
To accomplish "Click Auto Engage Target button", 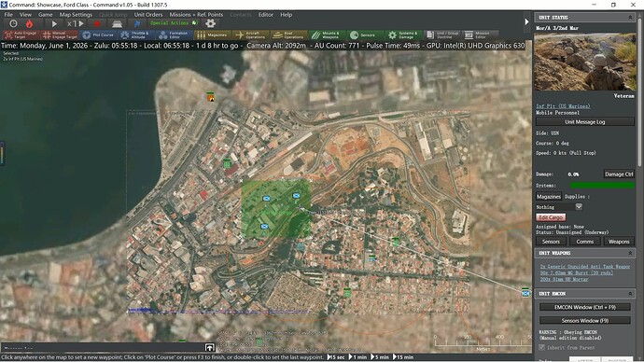I will [21, 35].
